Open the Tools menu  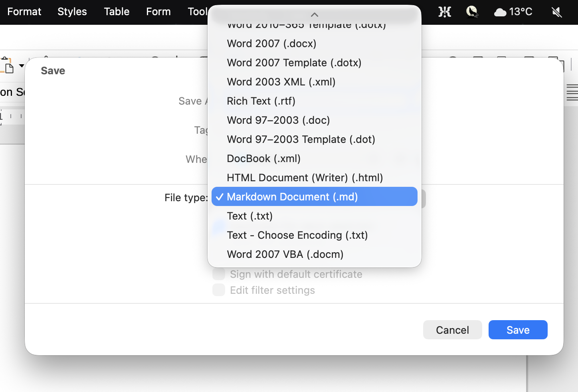198,12
